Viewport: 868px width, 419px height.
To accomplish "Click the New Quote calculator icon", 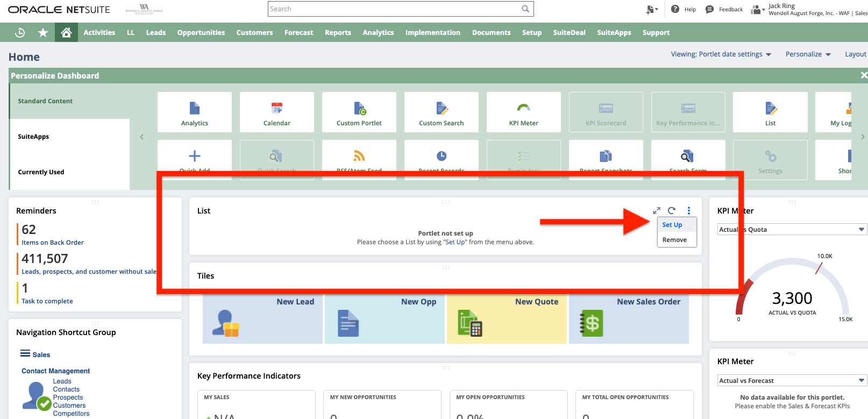I will [470, 323].
